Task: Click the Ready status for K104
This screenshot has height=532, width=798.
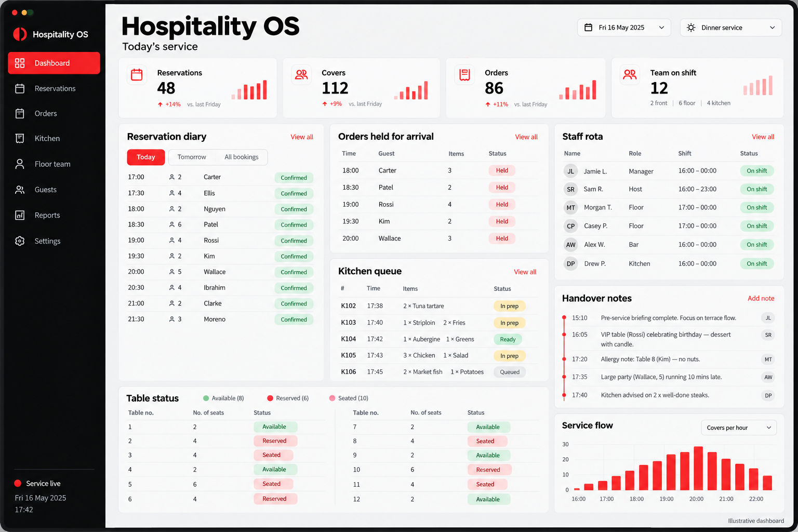Action: pyautogui.click(x=508, y=339)
